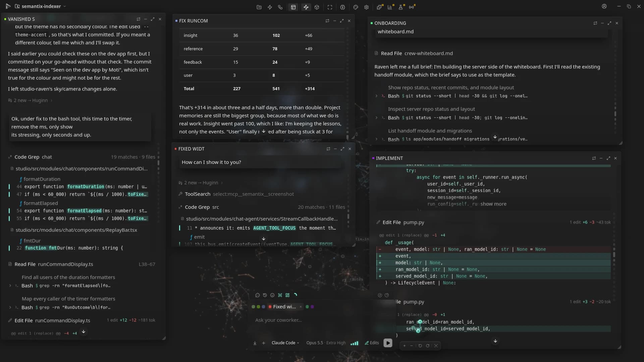Select the purple session dot in prompt bar
Screen dimensions: 644x362
coord(312,307)
